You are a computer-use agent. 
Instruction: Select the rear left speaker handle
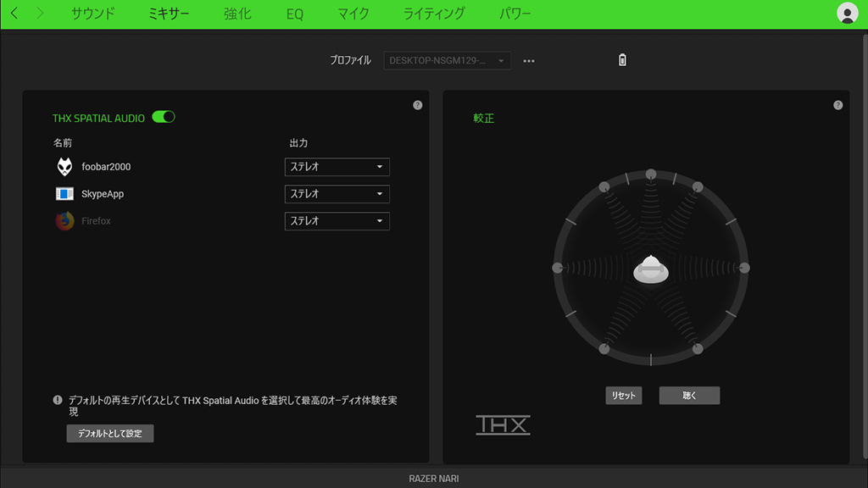pos(604,348)
